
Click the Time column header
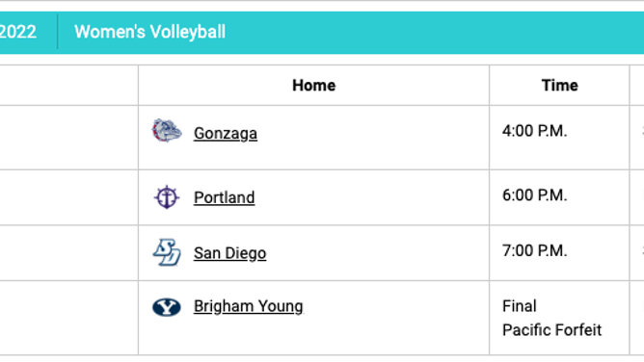point(559,86)
